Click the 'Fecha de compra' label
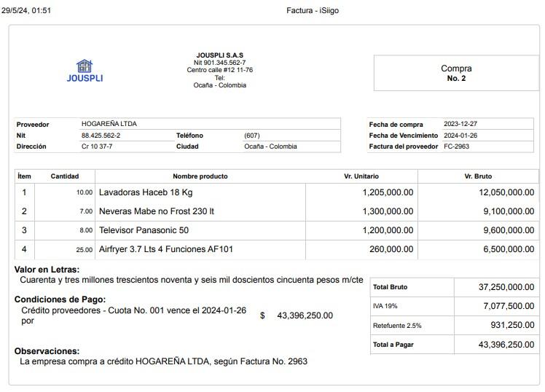The width and height of the screenshot is (545, 392). (396, 125)
